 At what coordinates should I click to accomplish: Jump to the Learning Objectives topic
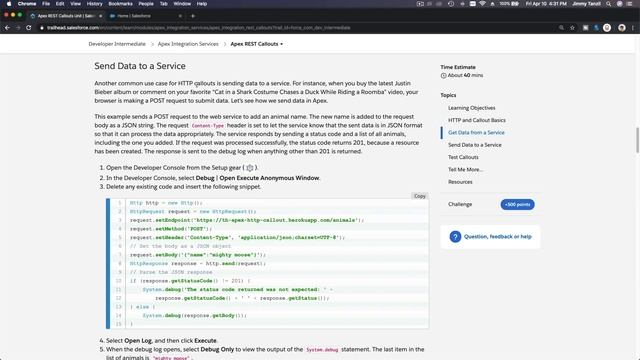point(471,108)
